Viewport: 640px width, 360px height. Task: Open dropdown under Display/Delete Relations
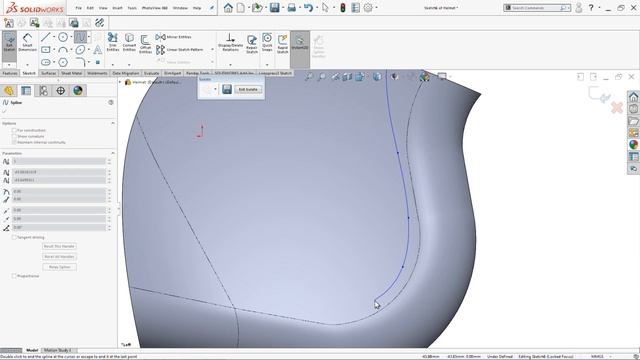230,64
